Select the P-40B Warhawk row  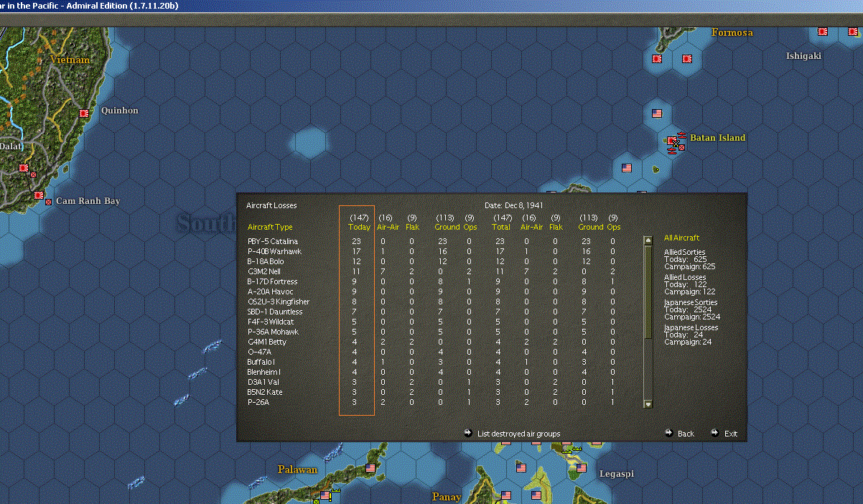pos(431,251)
